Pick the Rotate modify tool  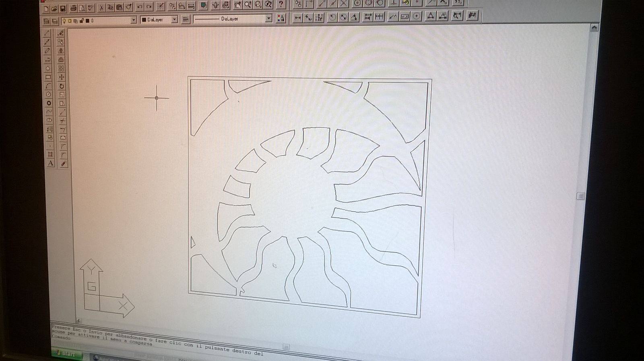click(62, 86)
